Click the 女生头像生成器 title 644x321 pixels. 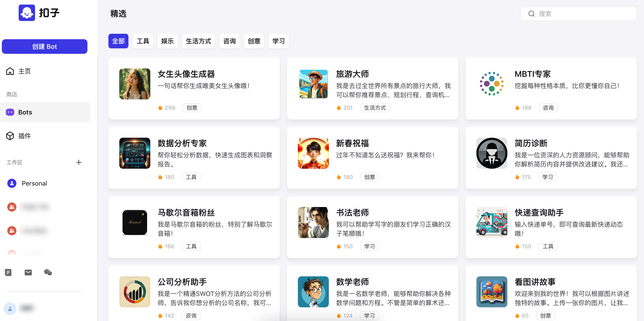click(x=186, y=74)
